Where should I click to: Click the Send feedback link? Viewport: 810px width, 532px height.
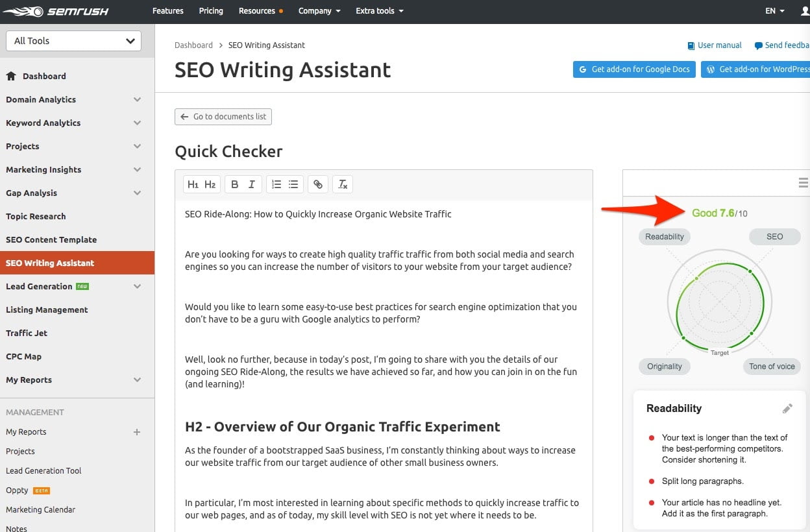pos(782,45)
